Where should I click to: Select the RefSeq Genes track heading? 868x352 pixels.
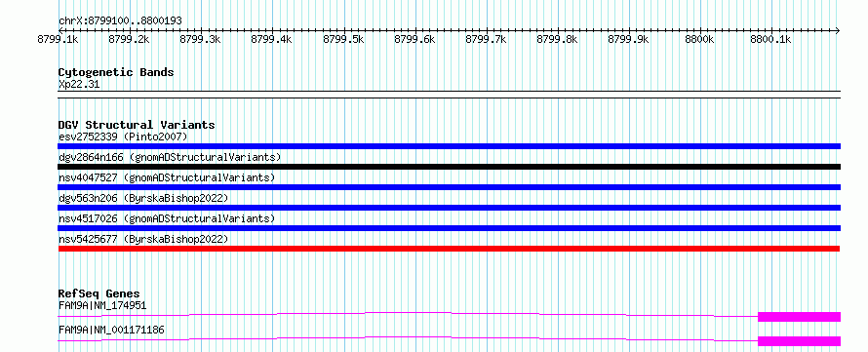[x=99, y=293]
